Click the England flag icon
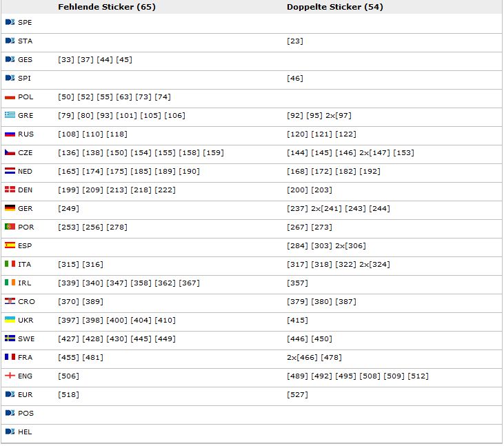 coord(10,376)
